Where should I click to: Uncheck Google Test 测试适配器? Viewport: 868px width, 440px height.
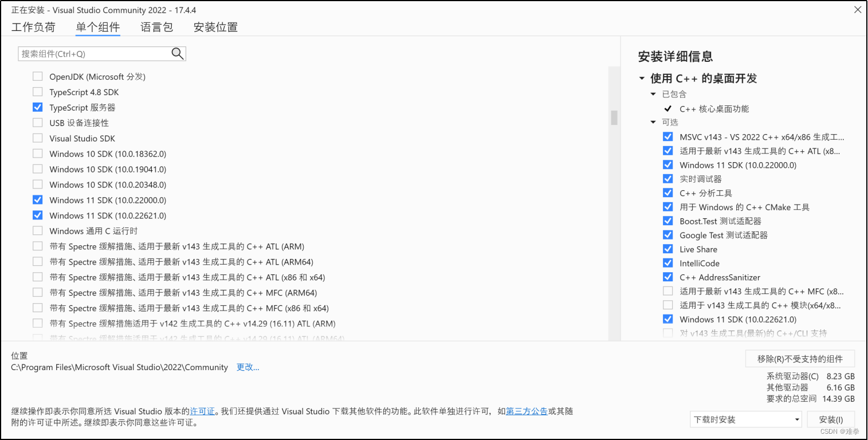(668, 235)
